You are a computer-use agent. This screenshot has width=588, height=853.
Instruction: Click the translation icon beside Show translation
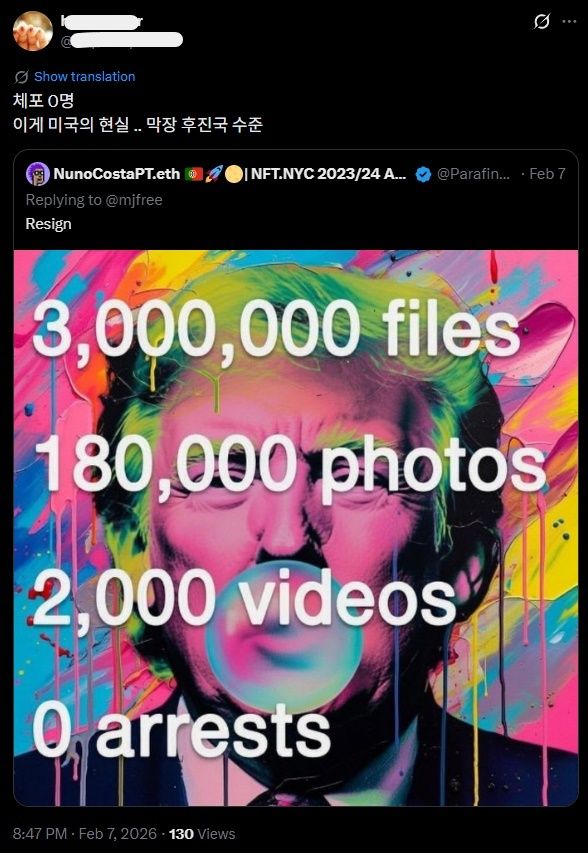21,77
